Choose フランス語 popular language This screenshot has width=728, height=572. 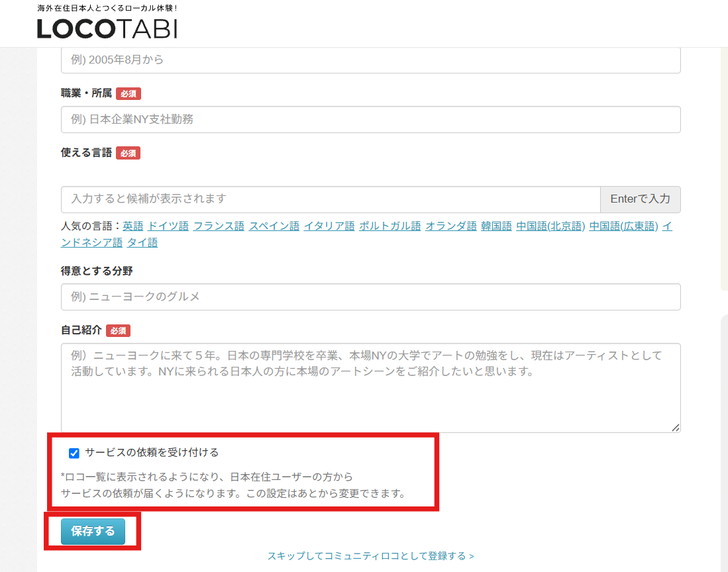[x=219, y=226]
